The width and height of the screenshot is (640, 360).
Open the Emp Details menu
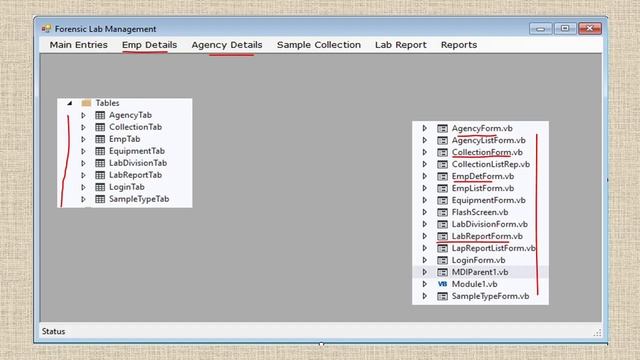click(x=149, y=45)
